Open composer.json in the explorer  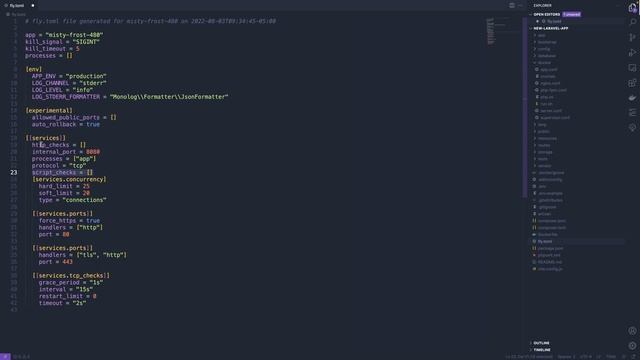[551, 221]
